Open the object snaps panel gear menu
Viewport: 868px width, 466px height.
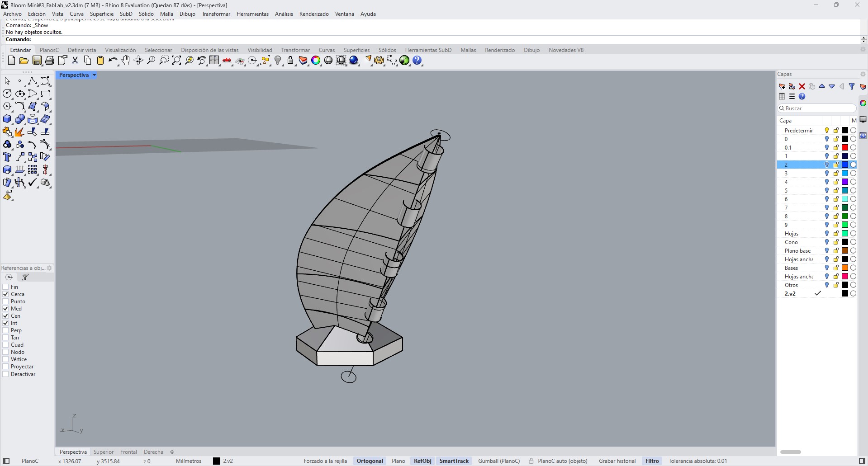point(49,268)
